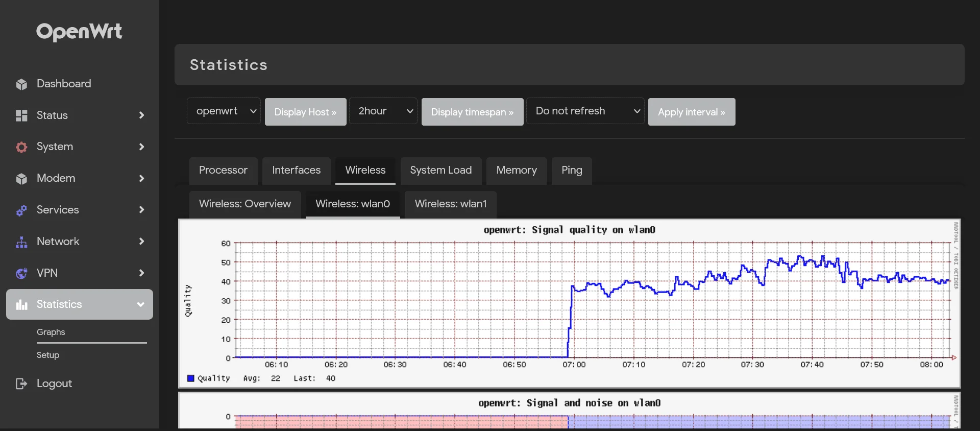Click the blue Quality legend swatch
This screenshot has height=431, width=980.
click(191, 378)
